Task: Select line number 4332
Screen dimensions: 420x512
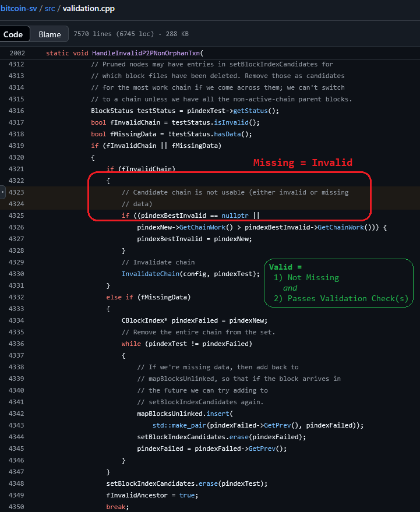Action: [x=16, y=297]
